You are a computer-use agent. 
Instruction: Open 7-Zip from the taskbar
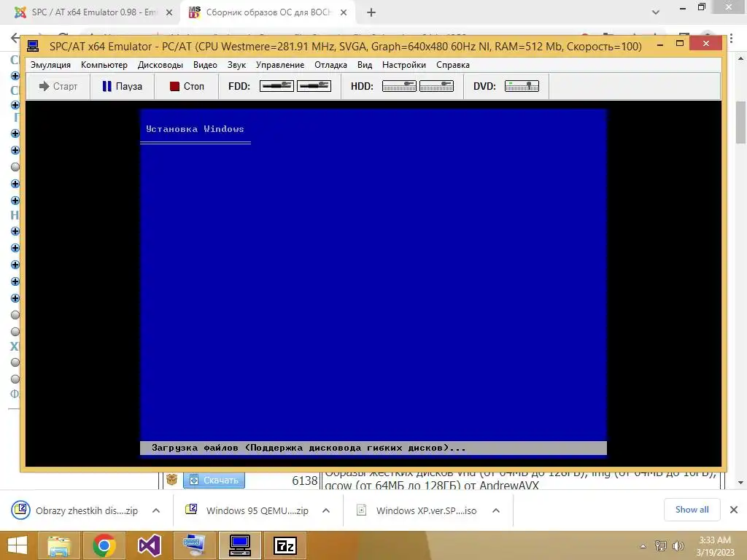[x=285, y=545]
